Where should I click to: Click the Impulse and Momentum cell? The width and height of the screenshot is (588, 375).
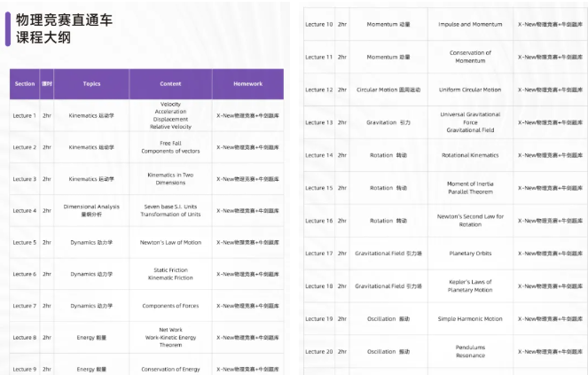pos(470,24)
